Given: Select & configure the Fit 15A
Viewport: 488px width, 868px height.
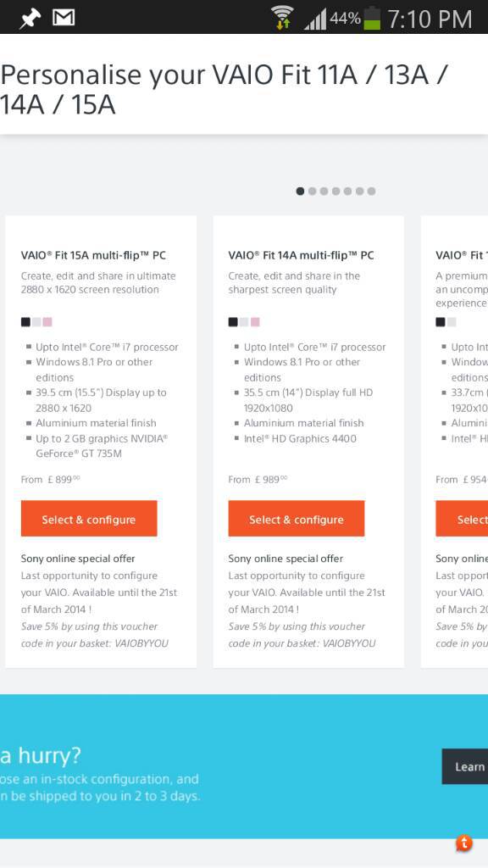Looking at the screenshot, I should pyautogui.click(x=89, y=519).
